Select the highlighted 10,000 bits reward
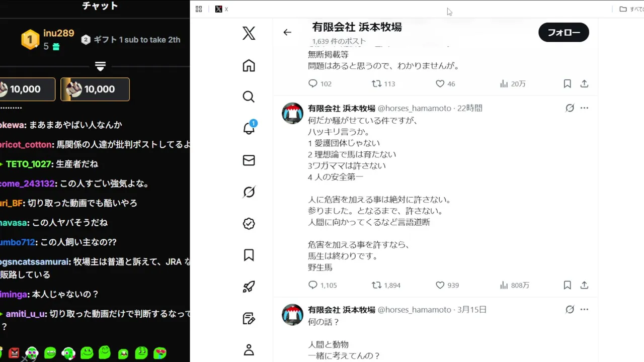The width and height of the screenshot is (644, 362). [x=95, y=89]
